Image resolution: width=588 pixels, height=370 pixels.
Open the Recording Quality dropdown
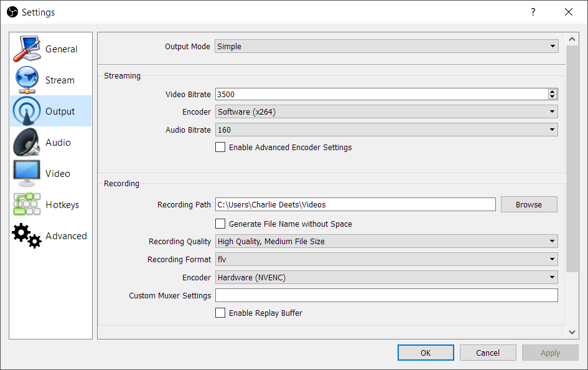pos(386,241)
